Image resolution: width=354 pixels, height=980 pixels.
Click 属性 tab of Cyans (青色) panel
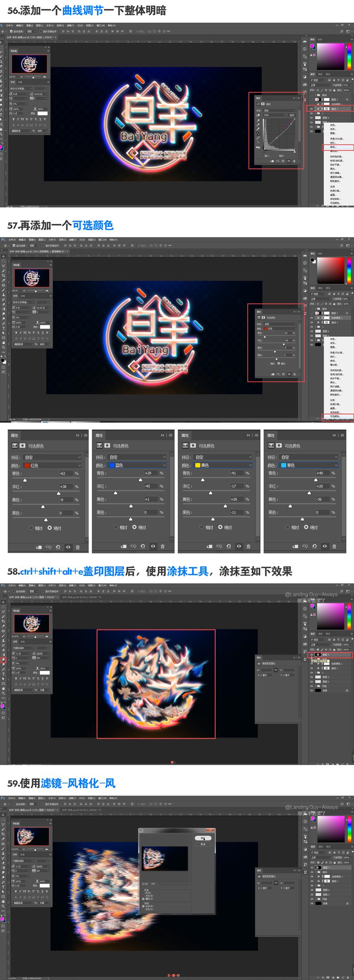[271, 435]
